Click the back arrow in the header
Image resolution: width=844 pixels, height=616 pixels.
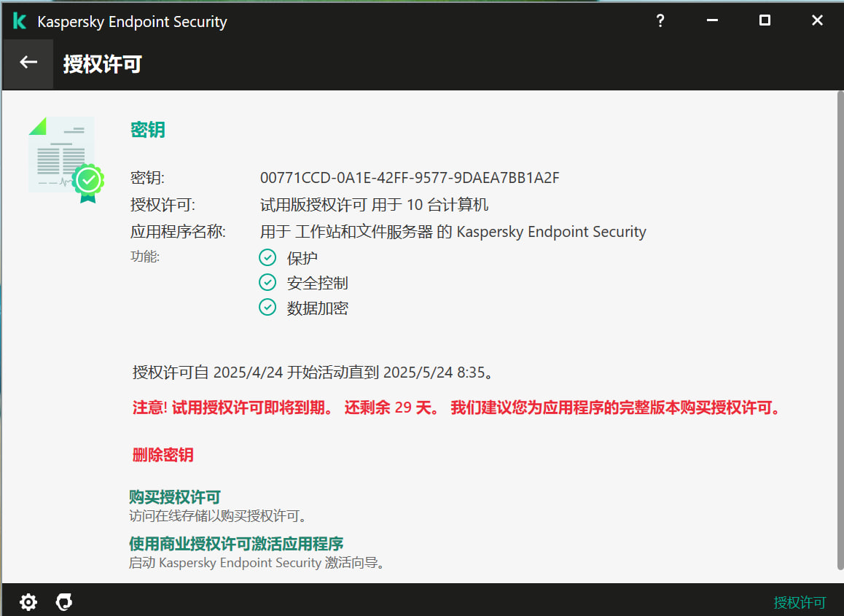(28, 63)
